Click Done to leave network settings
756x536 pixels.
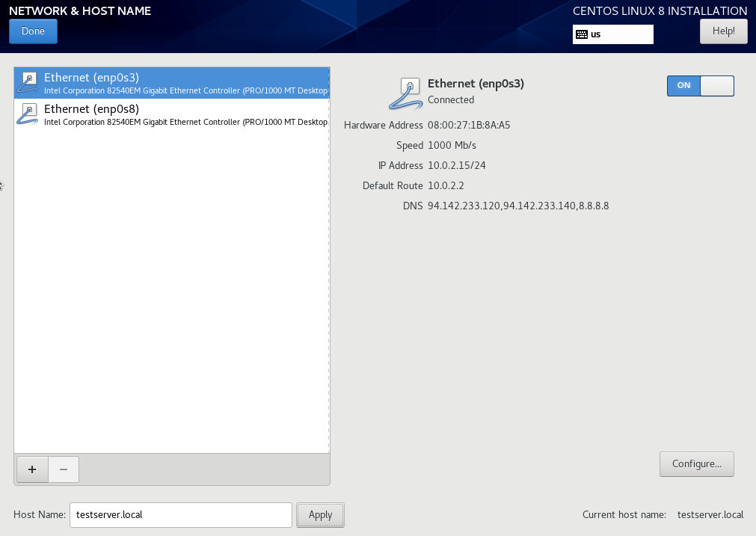click(33, 31)
